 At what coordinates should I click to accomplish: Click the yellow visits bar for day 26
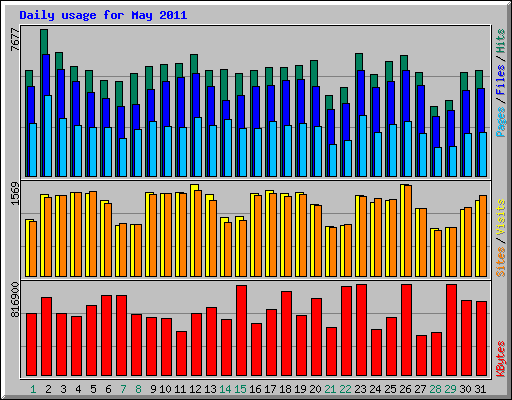point(403,231)
